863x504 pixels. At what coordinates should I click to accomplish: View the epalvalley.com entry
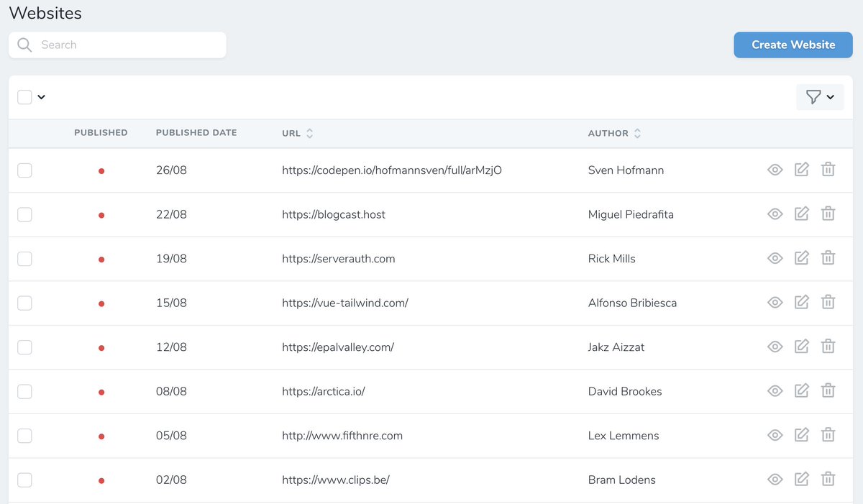click(x=775, y=347)
